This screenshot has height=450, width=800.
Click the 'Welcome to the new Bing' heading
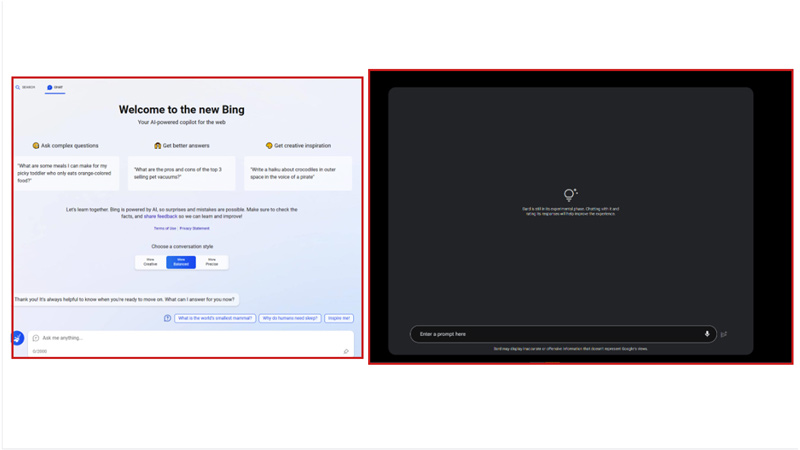pyautogui.click(x=182, y=110)
